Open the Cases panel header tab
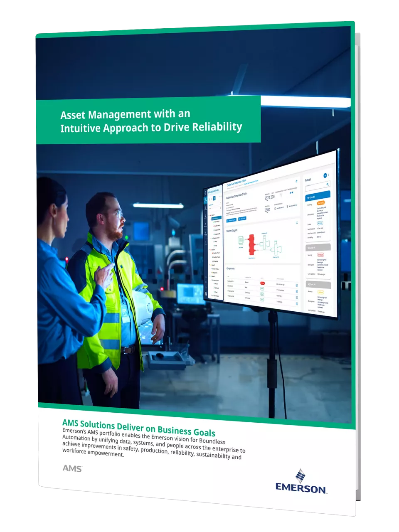The height and width of the screenshot is (532, 399). tap(308, 179)
